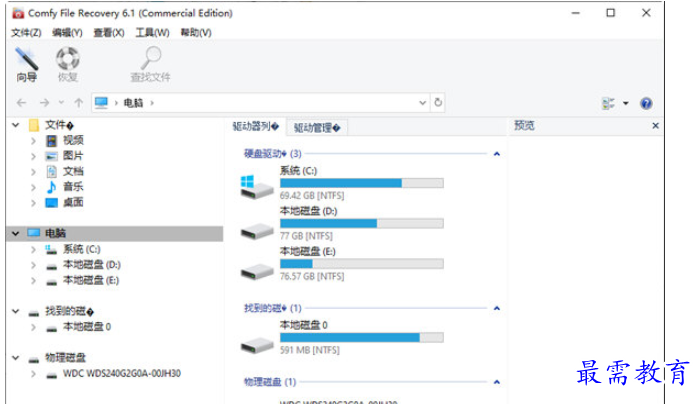Collapse the 硬盘驱动 (3) section
The image size is (698, 404).
tap(497, 154)
